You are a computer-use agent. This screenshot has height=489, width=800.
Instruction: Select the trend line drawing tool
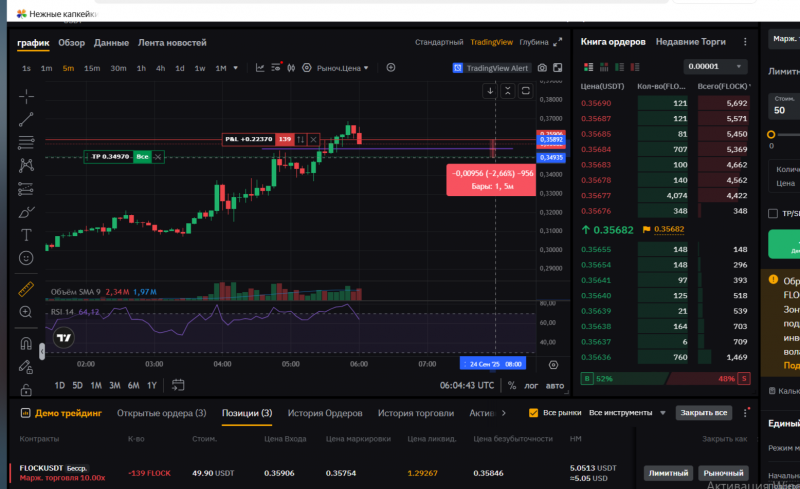pos(27,119)
